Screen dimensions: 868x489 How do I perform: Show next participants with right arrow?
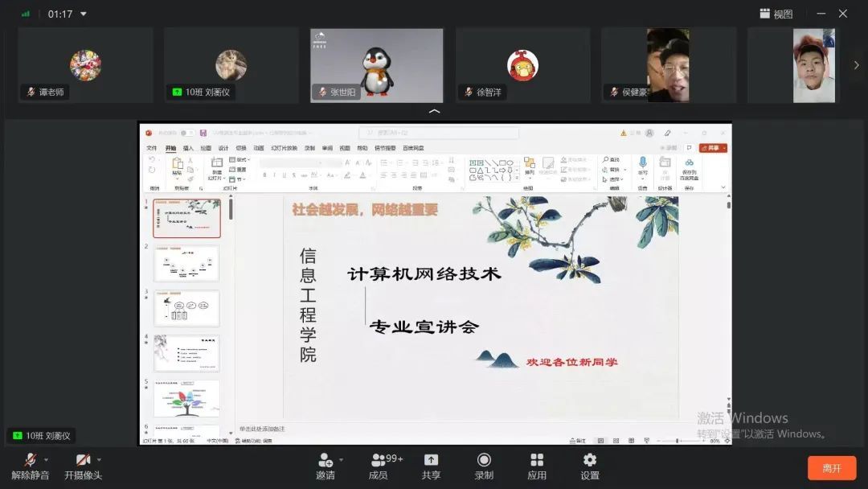(856, 65)
